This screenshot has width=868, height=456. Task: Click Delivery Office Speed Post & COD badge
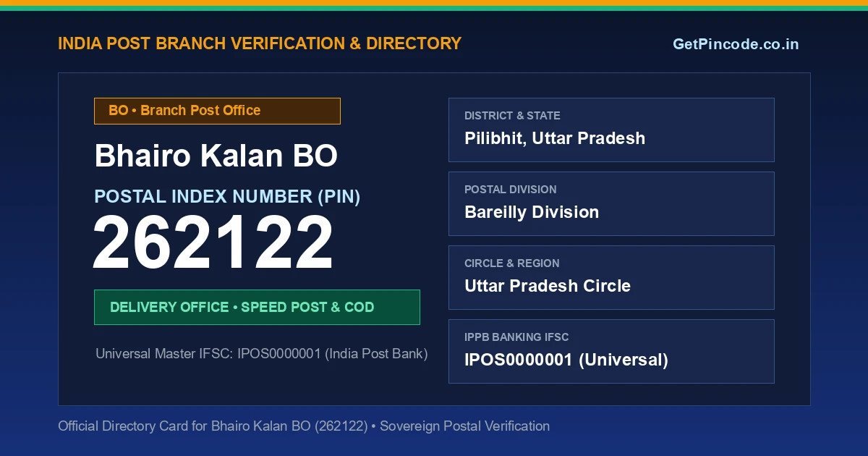point(257,307)
